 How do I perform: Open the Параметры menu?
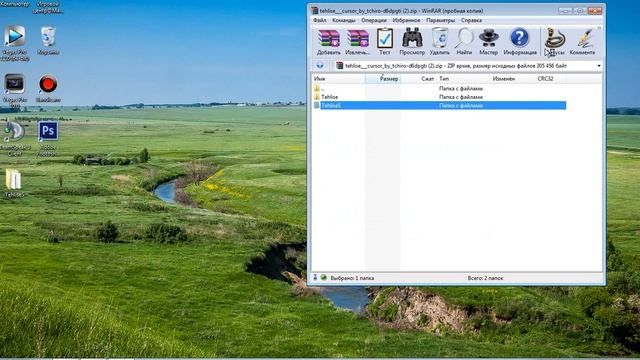pos(440,20)
